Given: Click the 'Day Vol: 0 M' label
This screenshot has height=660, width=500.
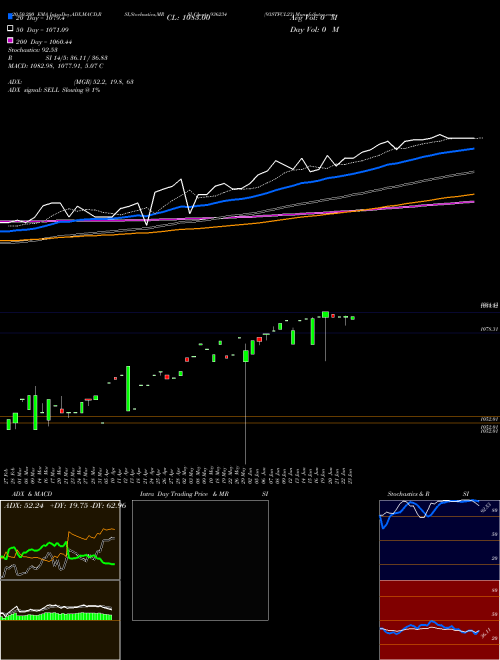Looking at the screenshot, I should tap(314, 29).
